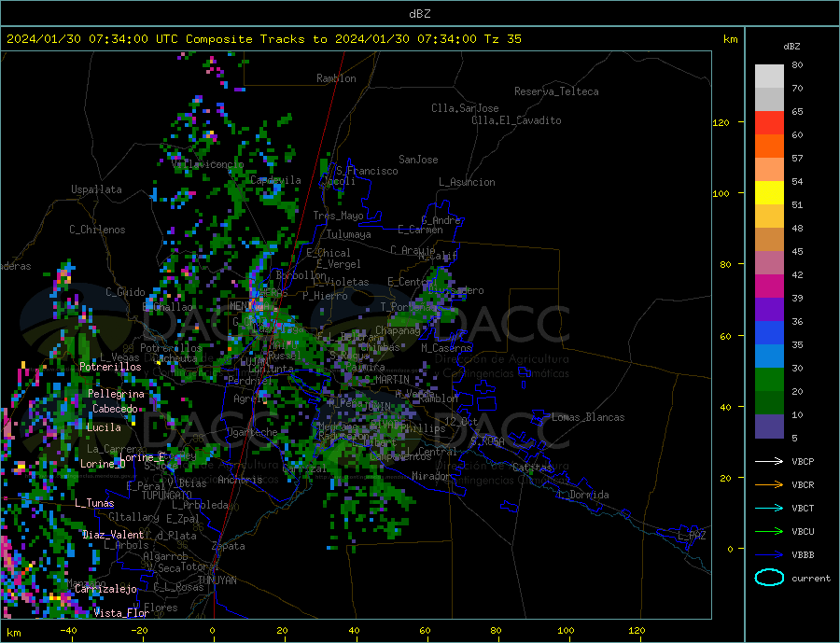Click the 'TUNUYAN' place label
This screenshot has width=840, height=643.
click(217, 580)
